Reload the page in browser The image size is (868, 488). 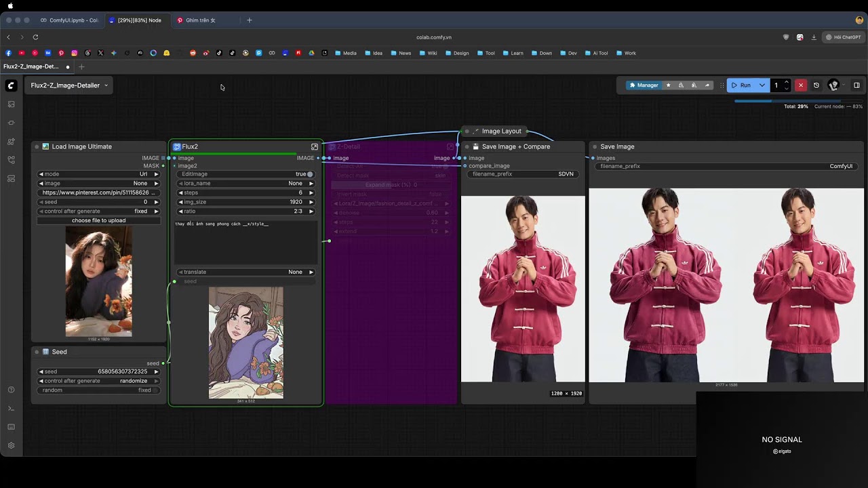(x=35, y=37)
